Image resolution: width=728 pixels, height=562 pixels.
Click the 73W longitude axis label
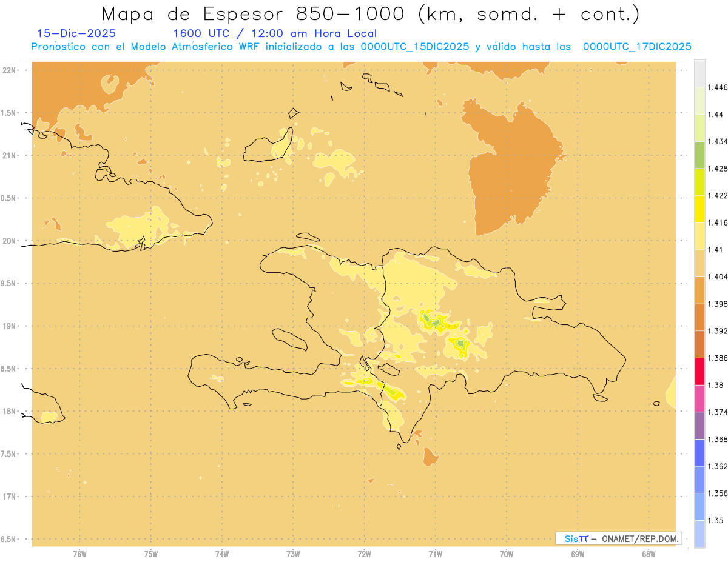(293, 554)
